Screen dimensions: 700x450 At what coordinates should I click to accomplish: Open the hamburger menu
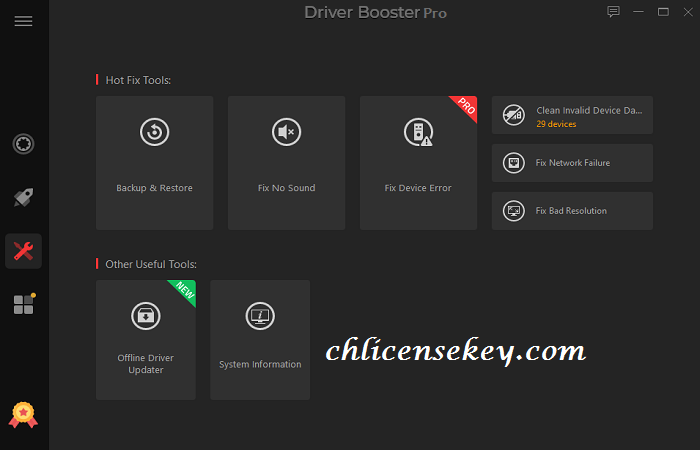(23, 21)
